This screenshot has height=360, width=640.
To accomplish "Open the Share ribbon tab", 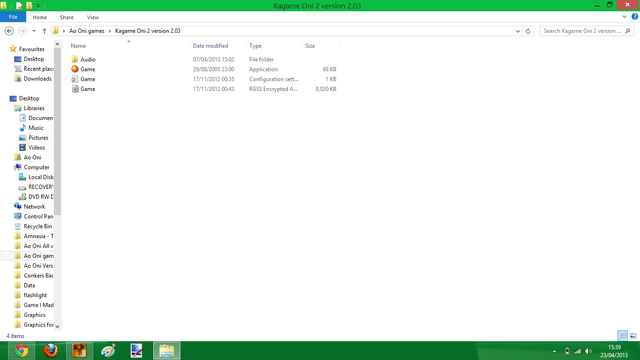I will point(67,17).
